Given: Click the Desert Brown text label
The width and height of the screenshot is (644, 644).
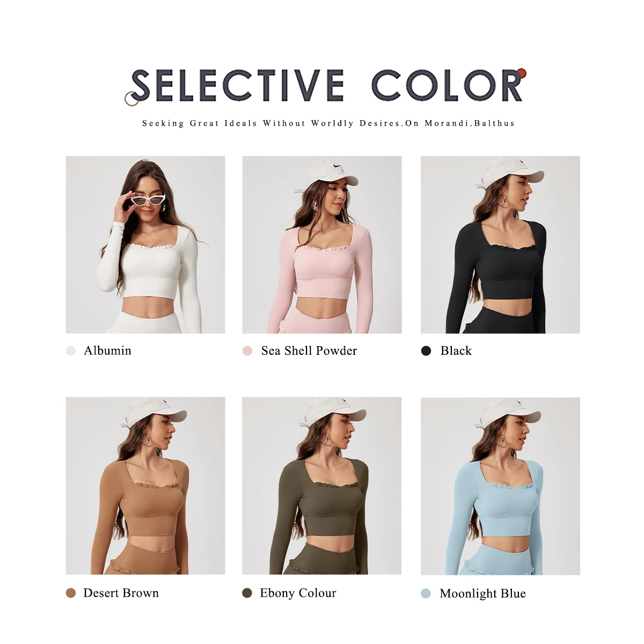Looking at the screenshot, I should coord(121,593).
